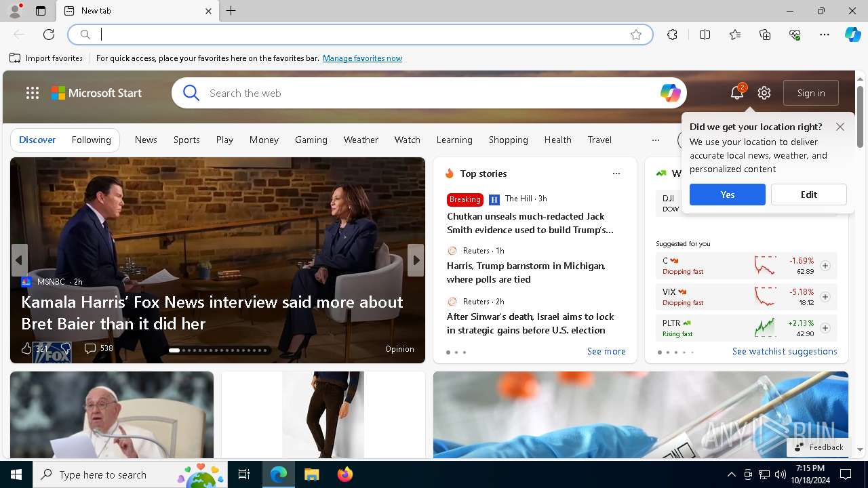Open Chutkan unseals Jack Smith evidence story
Image resolution: width=868 pixels, height=488 pixels.
point(530,223)
